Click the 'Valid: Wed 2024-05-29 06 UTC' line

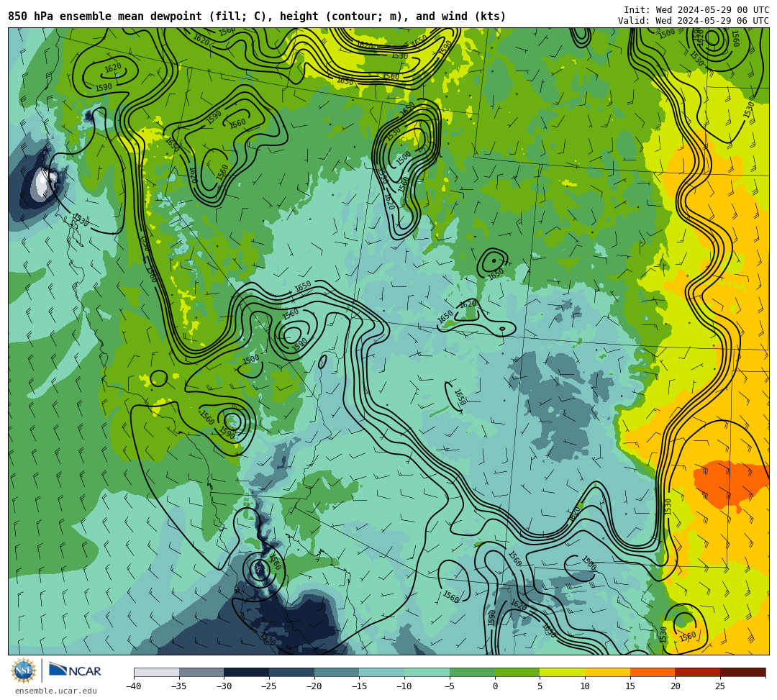click(x=694, y=21)
